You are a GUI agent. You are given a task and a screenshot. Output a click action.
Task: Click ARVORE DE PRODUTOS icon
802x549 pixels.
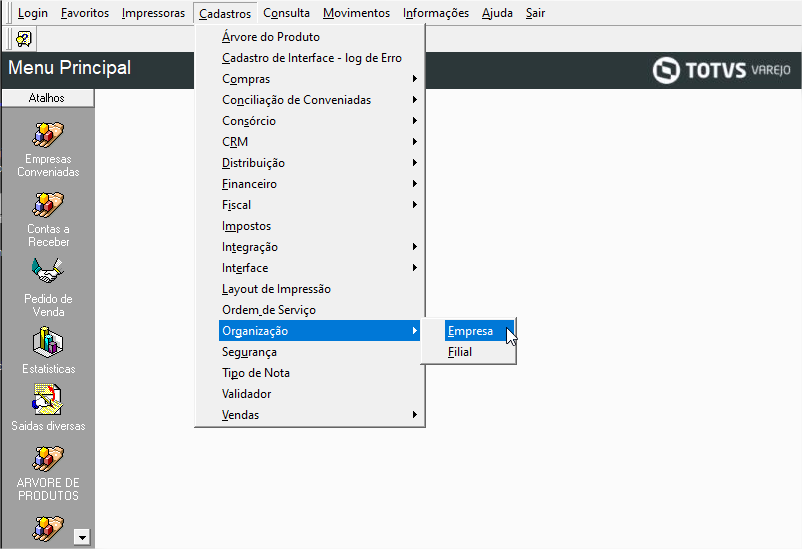[x=48, y=458]
